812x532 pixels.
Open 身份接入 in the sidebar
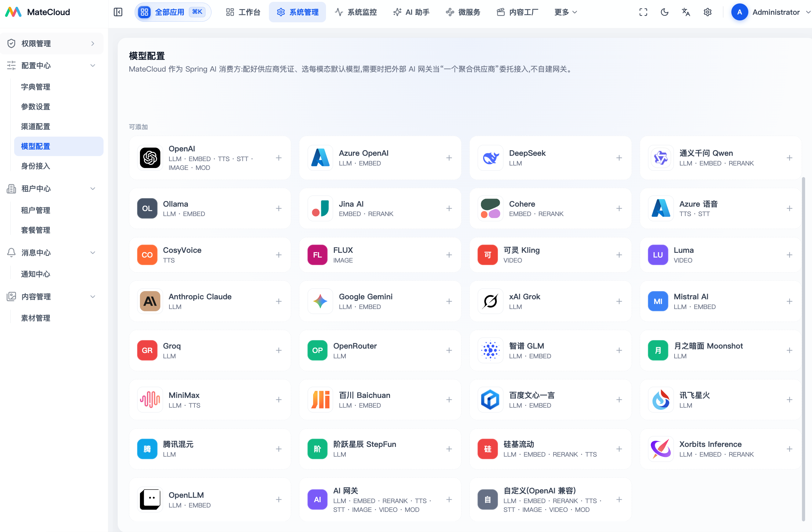click(x=59, y=166)
